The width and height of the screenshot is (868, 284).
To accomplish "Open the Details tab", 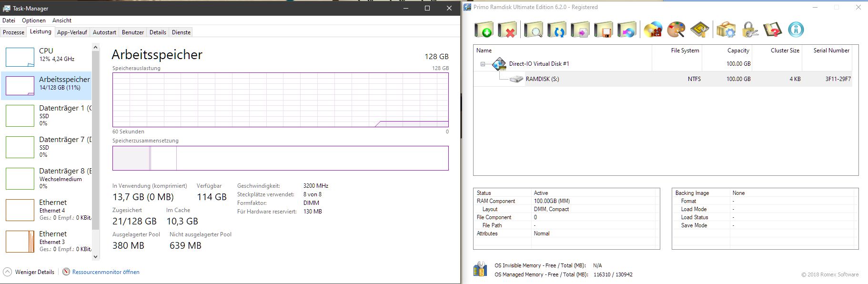I will 158,32.
